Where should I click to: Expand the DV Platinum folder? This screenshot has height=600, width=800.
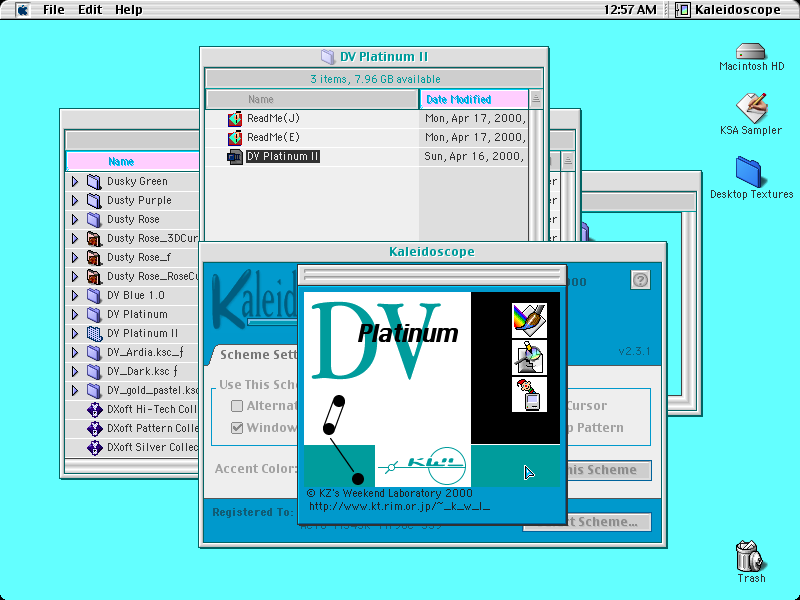(x=75, y=314)
